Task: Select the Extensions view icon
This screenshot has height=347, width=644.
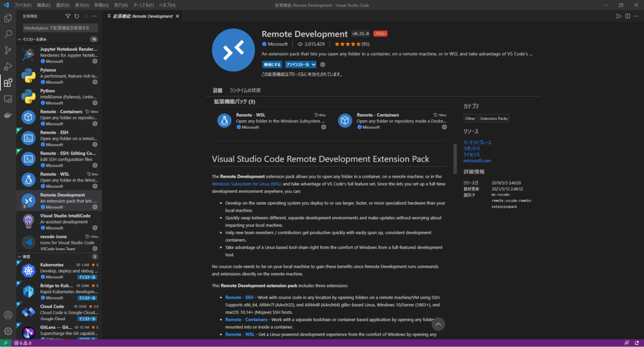Action: pos(8,83)
